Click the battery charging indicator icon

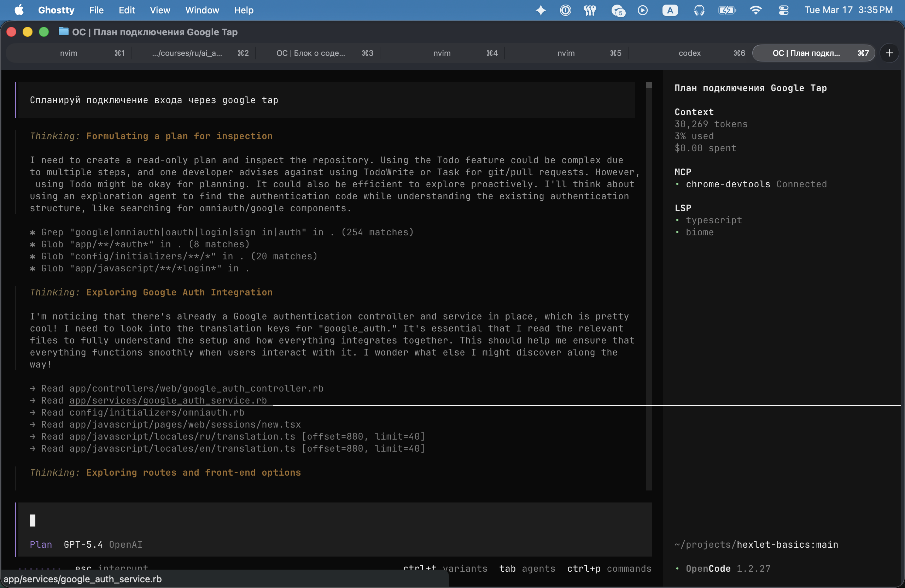[x=727, y=10]
